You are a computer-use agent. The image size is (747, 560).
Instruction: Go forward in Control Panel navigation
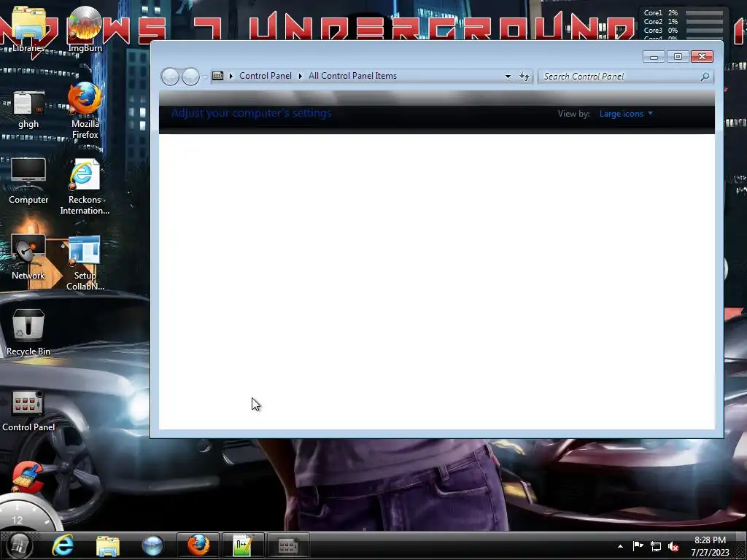(190, 77)
